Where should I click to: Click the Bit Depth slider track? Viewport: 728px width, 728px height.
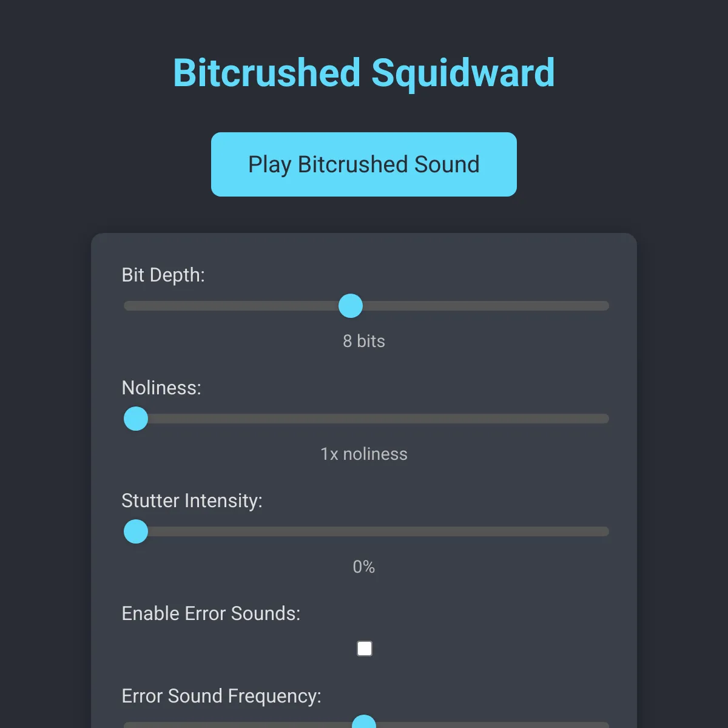coord(485,306)
